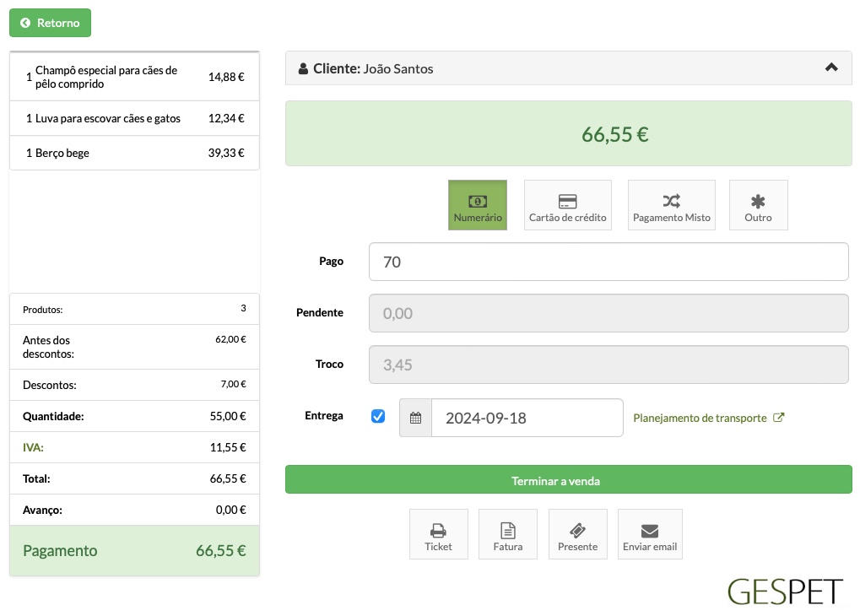Select the Berço bege line item
860x616 pixels.
click(134, 153)
